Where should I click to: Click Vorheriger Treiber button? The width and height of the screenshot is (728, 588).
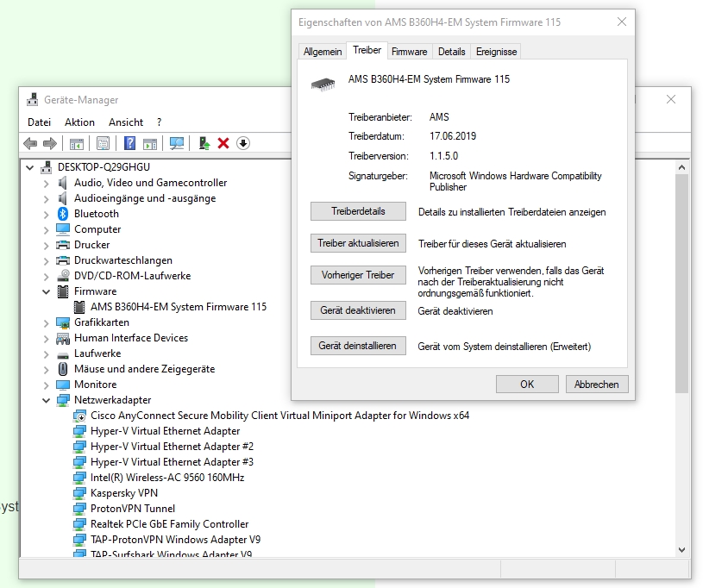pos(358,275)
